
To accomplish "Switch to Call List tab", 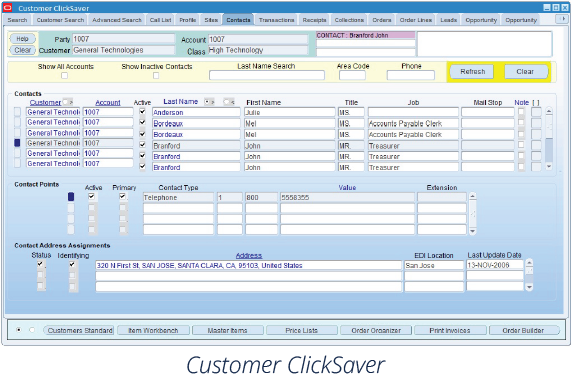I will 161,20.
